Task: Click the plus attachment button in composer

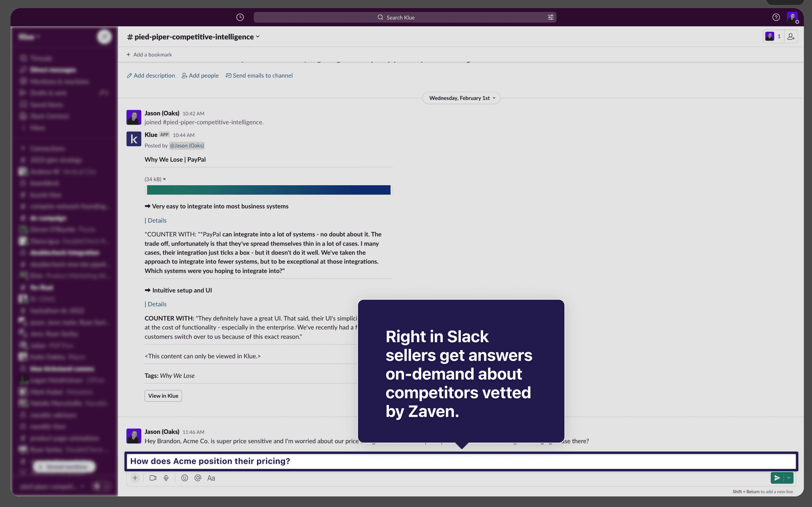Action: (135, 478)
